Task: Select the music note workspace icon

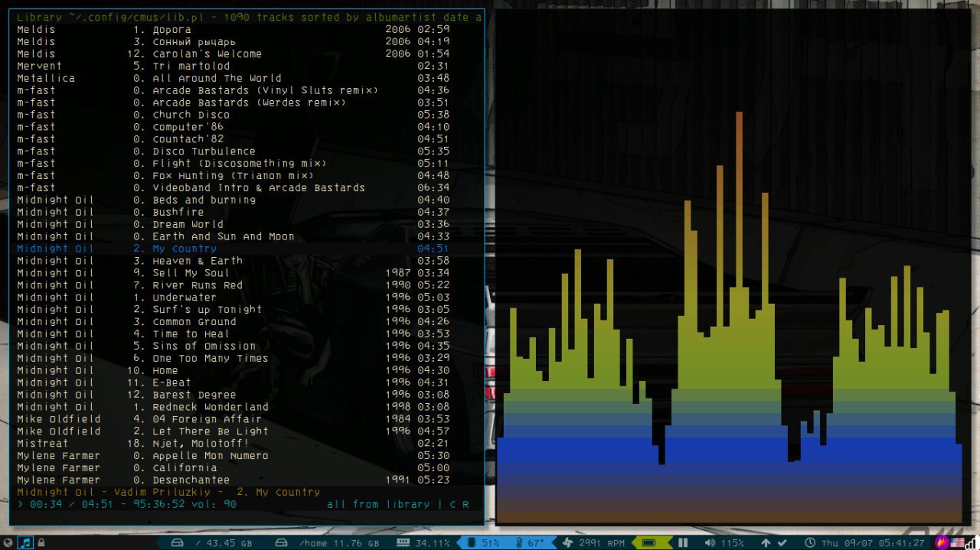Action: pyautogui.click(x=25, y=542)
